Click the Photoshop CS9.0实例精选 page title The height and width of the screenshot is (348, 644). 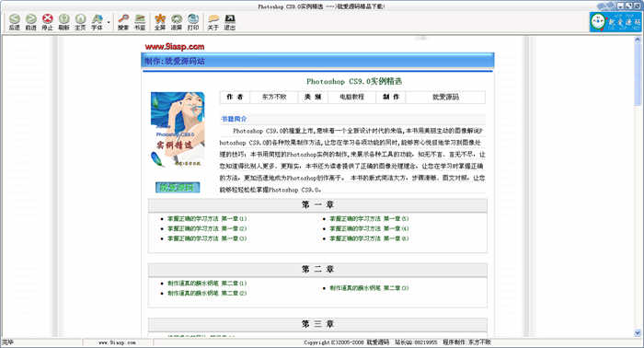[354, 81]
